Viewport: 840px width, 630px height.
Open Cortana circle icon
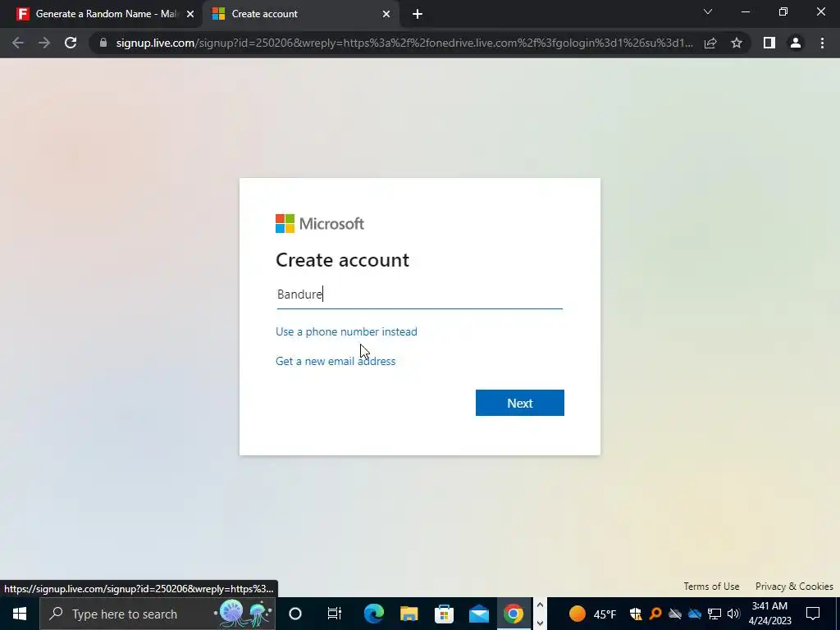pos(295,614)
